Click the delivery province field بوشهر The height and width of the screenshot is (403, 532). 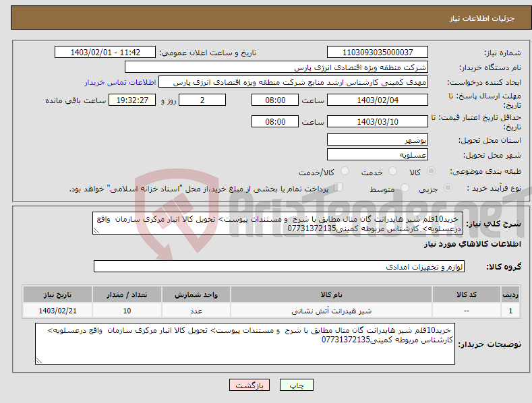point(378,139)
